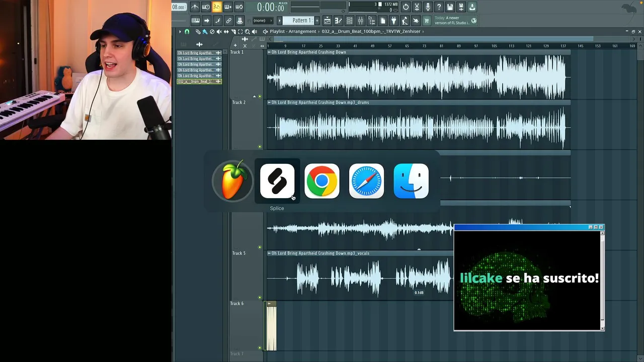Click the right arrow step-edit icon

click(x=206, y=21)
